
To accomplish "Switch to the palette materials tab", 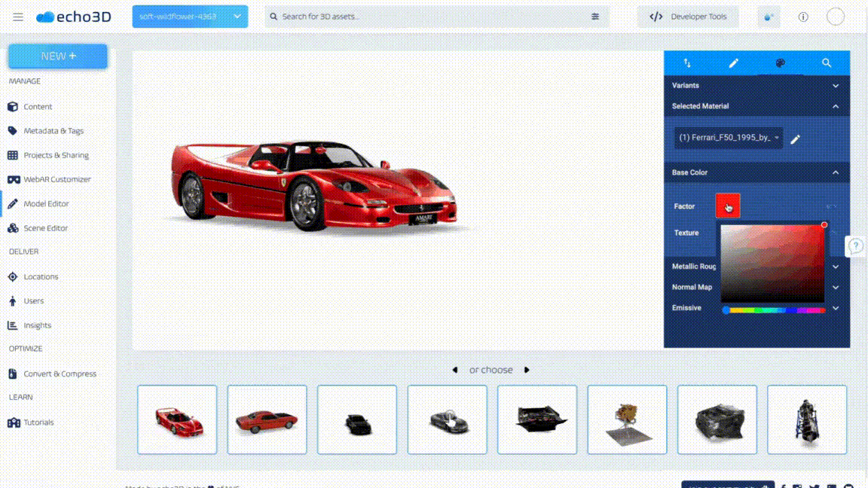I will [x=780, y=63].
